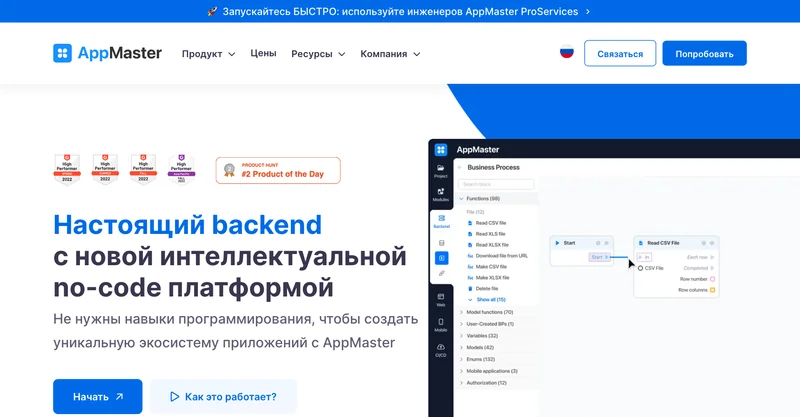Click the High Performer Spring 2022 badge
The image size is (800, 417).
(67, 169)
